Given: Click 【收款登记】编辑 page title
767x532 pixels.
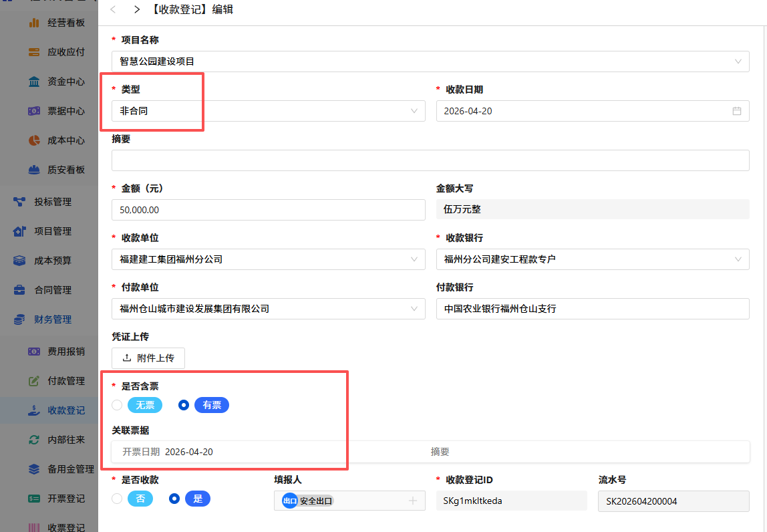Looking at the screenshot, I should pos(192,9).
